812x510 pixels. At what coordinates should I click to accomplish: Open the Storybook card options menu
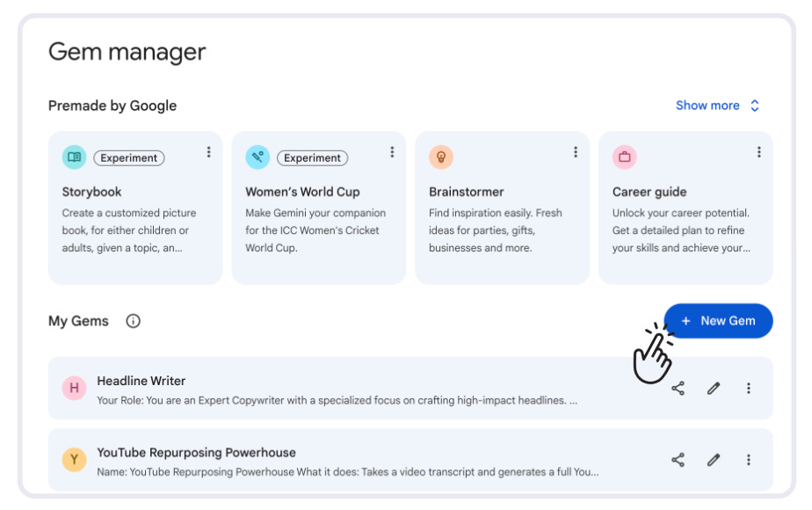point(208,151)
